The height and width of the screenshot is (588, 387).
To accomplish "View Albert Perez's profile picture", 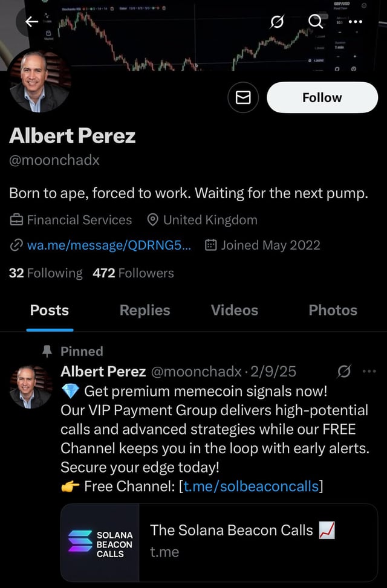I will [40, 82].
